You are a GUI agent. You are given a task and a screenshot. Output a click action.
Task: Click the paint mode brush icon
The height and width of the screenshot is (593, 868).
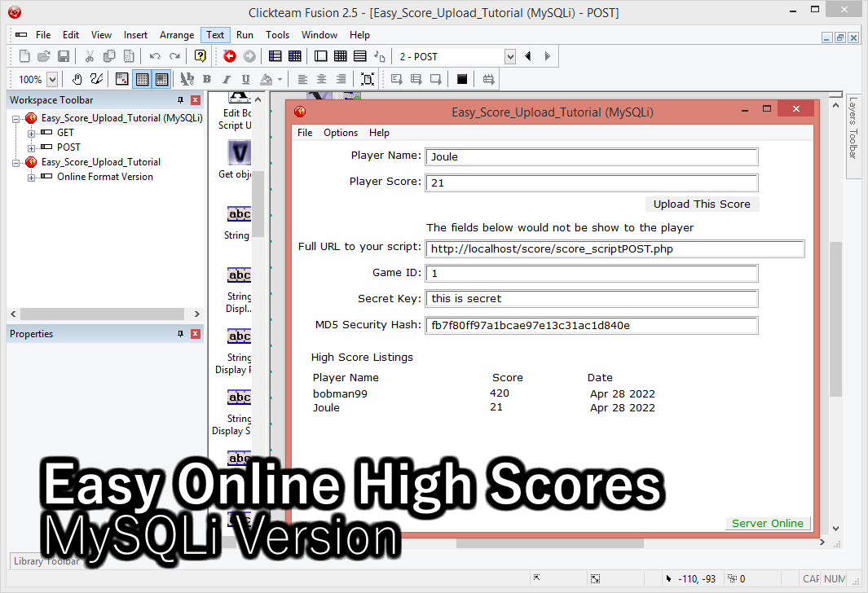coord(96,80)
